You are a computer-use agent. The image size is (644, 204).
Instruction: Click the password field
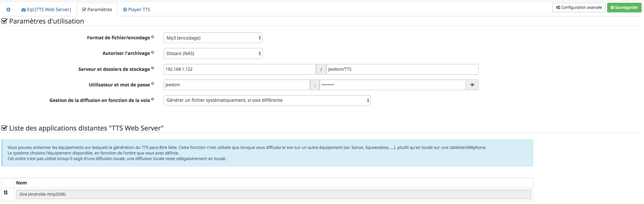(x=392, y=85)
